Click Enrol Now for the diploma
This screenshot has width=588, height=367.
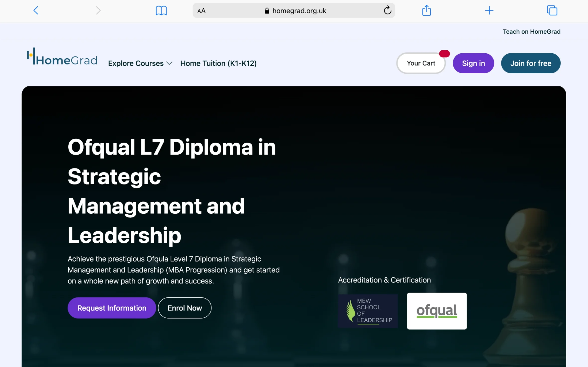185,308
